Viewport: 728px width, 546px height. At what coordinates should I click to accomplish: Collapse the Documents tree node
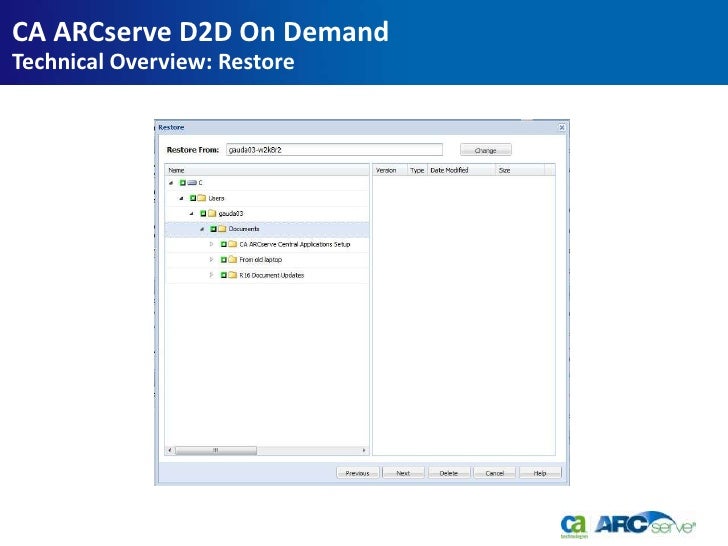click(x=202, y=229)
